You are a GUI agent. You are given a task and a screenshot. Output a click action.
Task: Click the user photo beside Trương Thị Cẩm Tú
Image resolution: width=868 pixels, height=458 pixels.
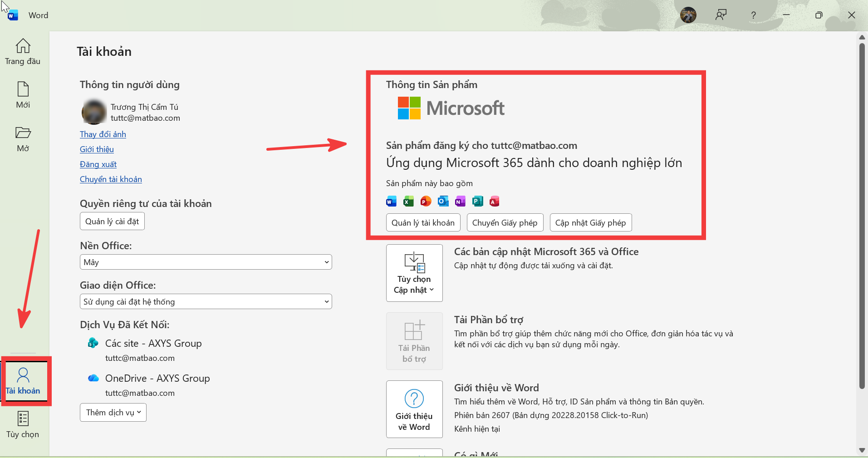point(94,112)
